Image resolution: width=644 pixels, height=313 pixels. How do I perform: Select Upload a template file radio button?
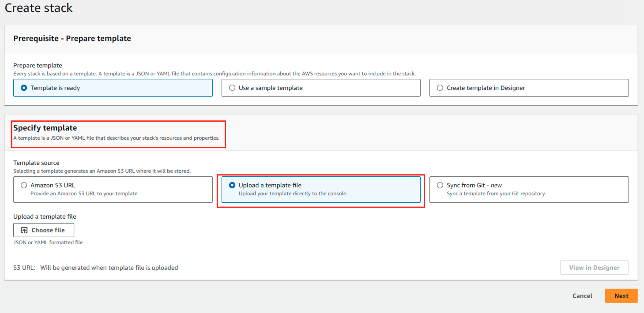pyautogui.click(x=232, y=186)
